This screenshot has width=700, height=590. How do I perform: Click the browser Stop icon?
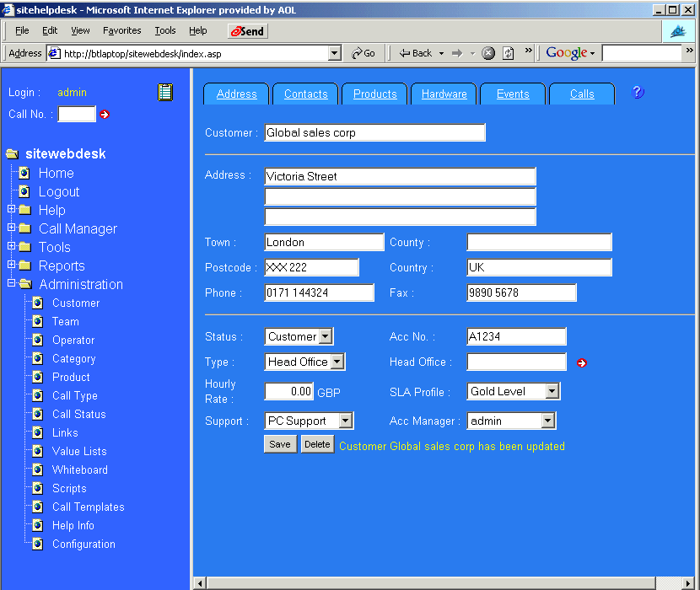click(488, 53)
